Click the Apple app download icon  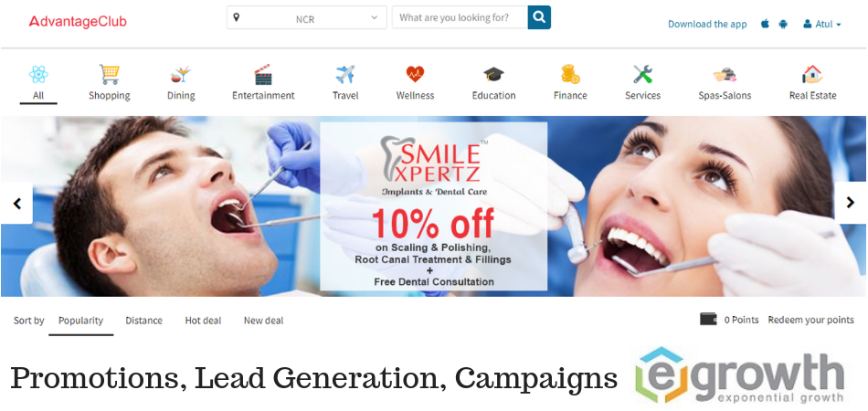point(765,24)
